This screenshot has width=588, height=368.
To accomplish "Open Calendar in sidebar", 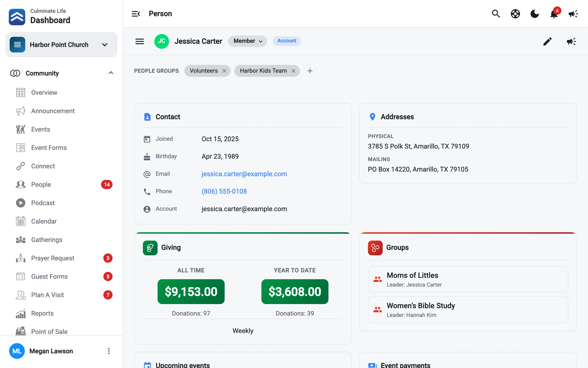I will [x=61, y=221].
